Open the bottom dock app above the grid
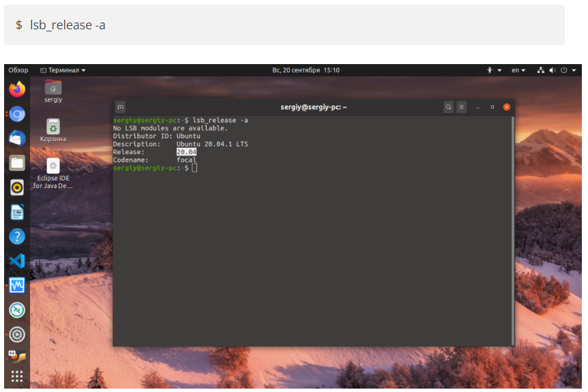 point(17,356)
